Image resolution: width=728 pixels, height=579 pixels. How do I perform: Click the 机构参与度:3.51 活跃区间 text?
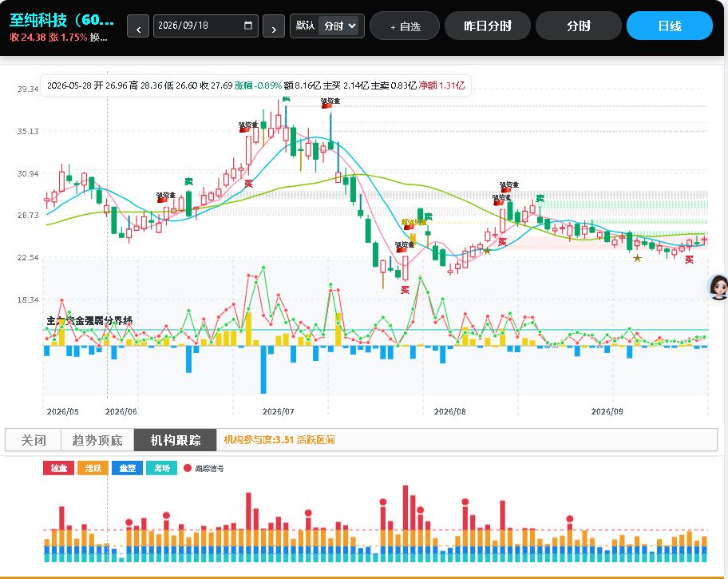click(x=279, y=439)
